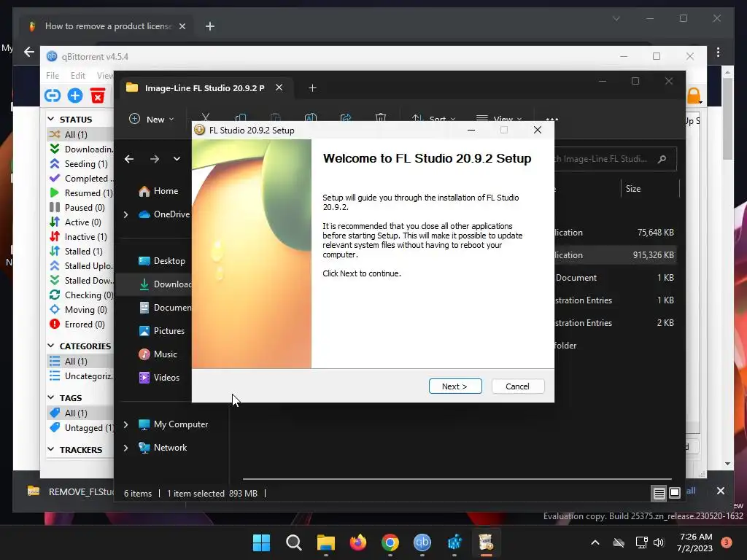The image size is (747, 560).
Task: Select the Seeding (1) filter
Action: [x=80, y=164]
